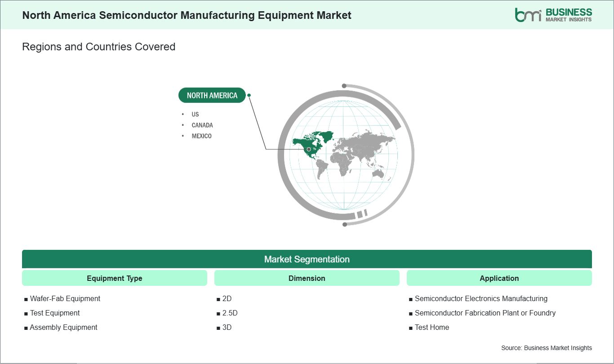
Task: Select the US country bullet item
Action: (x=195, y=114)
